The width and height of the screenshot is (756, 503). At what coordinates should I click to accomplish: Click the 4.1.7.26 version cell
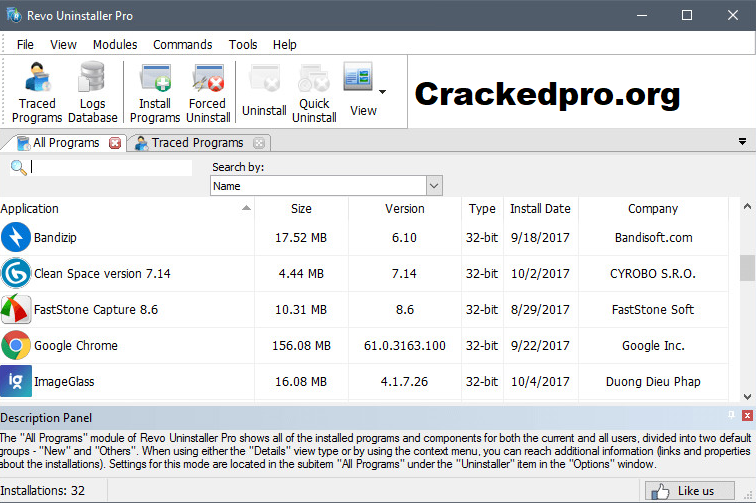pos(404,381)
